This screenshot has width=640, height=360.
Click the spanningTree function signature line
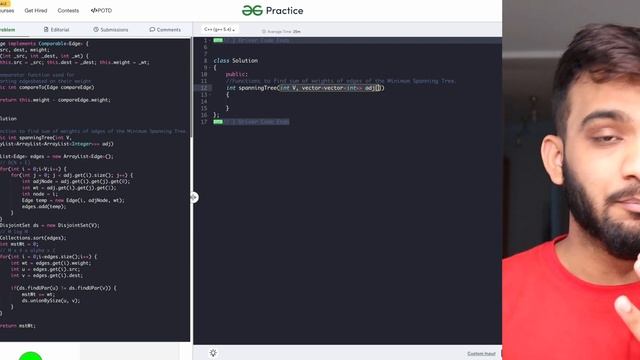click(x=305, y=88)
